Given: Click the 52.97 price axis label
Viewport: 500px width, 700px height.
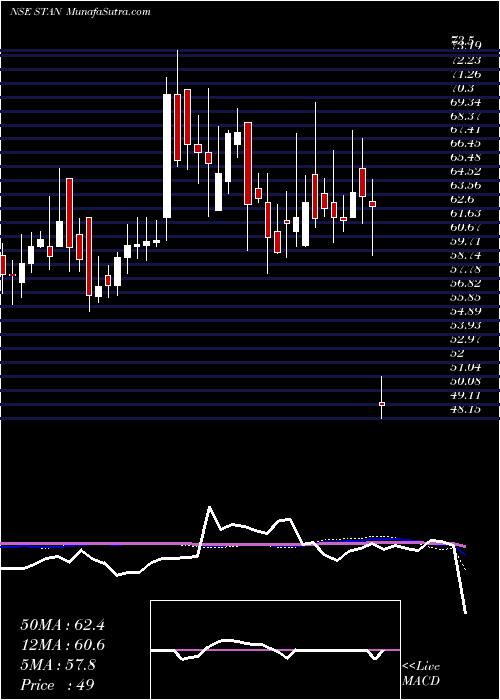Looking at the screenshot, I should pyautogui.click(x=466, y=338).
